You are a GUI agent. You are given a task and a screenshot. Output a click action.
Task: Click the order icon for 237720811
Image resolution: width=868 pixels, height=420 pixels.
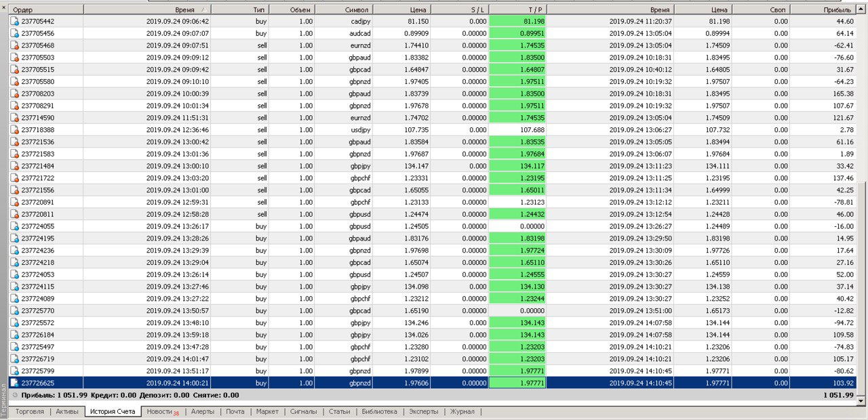click(14, 214)
